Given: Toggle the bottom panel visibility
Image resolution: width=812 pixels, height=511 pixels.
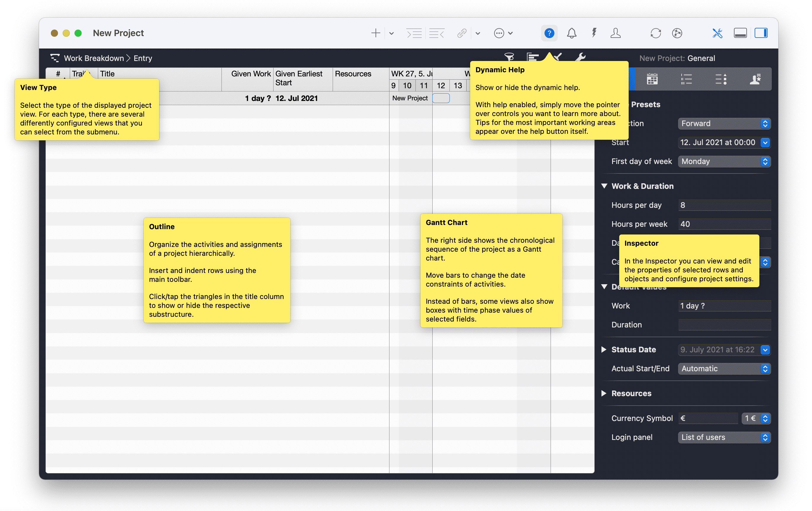Looking at the screenshot, I should [740, 33].
